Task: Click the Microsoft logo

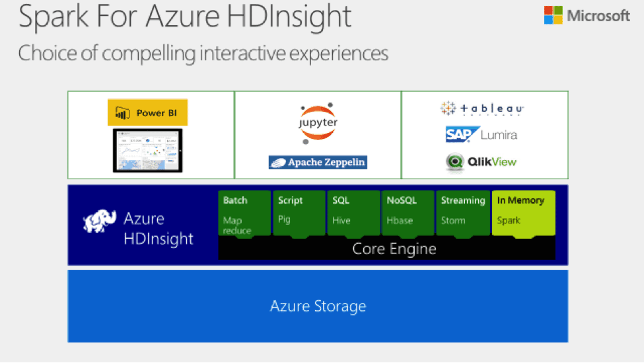Action: pos(587,15)
